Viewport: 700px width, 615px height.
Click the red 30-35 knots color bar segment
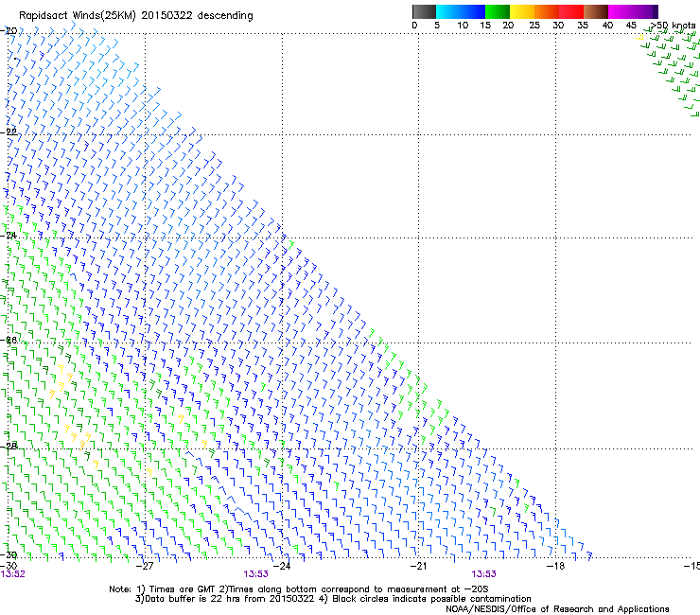point(571,11)
